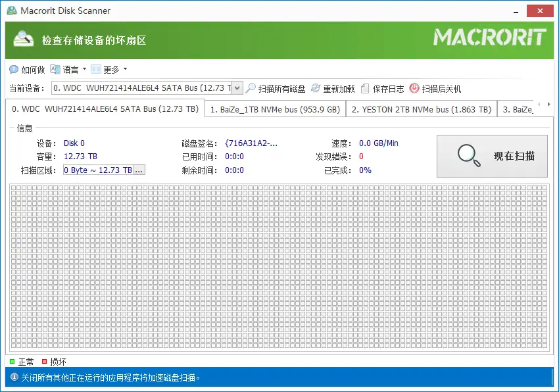Close the Macrorit Disk Scanner window
Image resolution: width=559 pixels, height=392 pixels.
click(540, 11)
